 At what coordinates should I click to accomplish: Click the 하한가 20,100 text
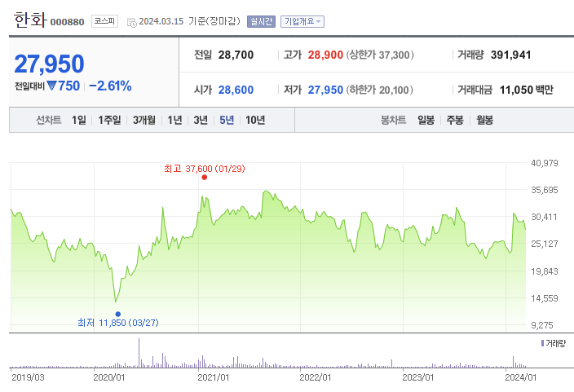click(x=380, y=90)
